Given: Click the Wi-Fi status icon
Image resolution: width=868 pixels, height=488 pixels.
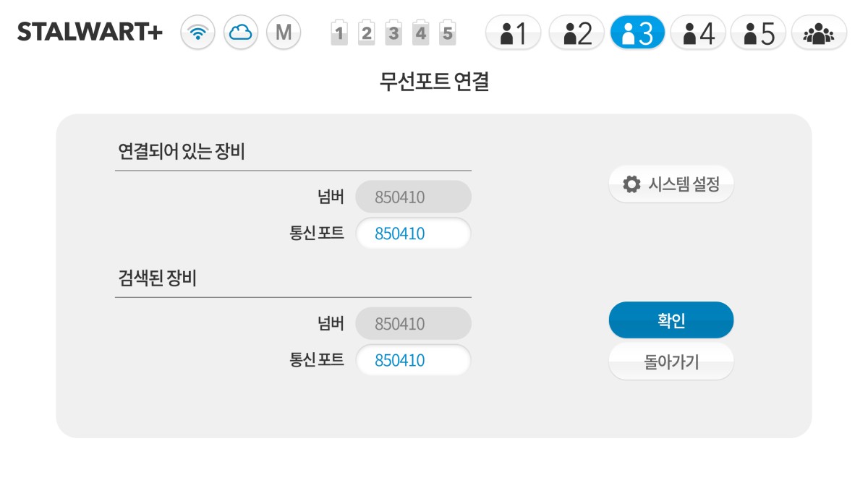Looking at the screenshot, I should click(197, 33).
